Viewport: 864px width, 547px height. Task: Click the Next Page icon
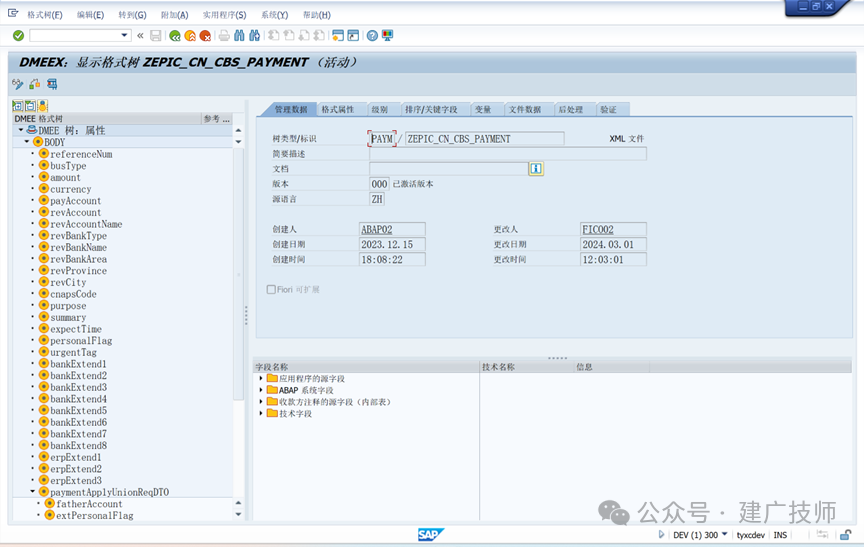304,36
